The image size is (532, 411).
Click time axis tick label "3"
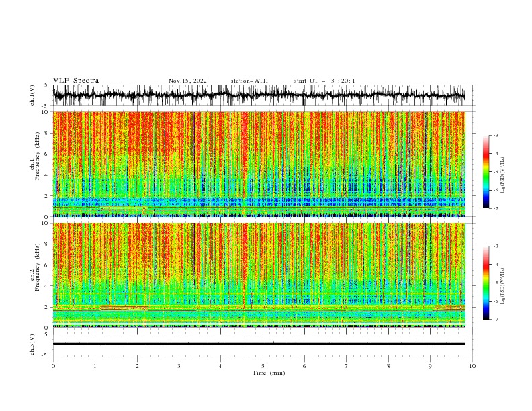(179, 366)
